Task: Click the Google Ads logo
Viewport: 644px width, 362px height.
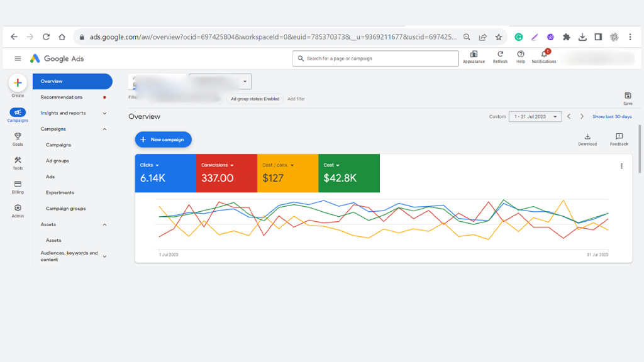Action: 57,58
